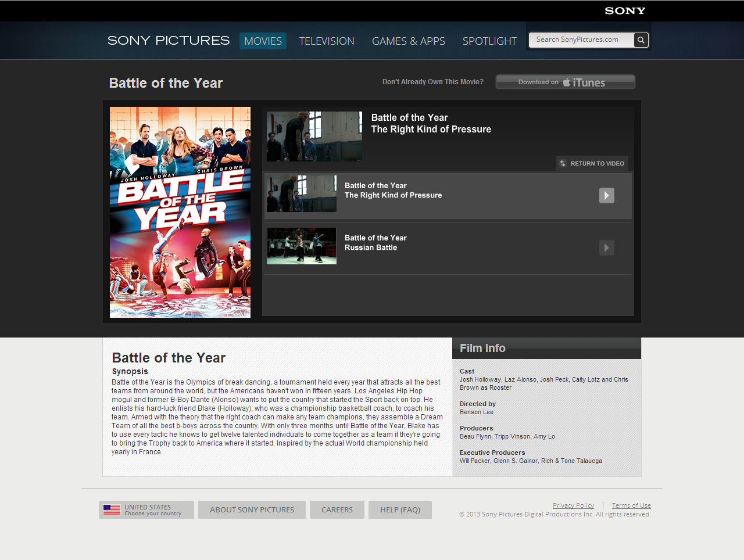Click director name Benson Lee
Image resolution: width=744 pixels, height=560 pixels.
(x=477, y=412)
